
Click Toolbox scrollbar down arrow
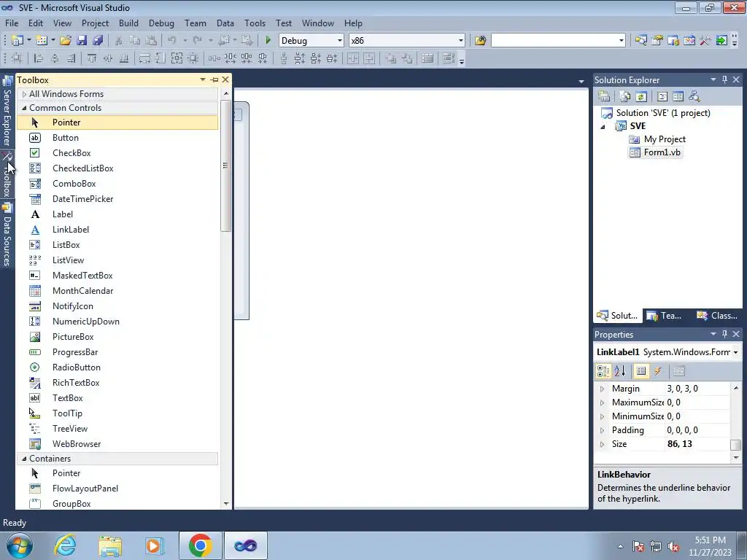tap(226, 504)
